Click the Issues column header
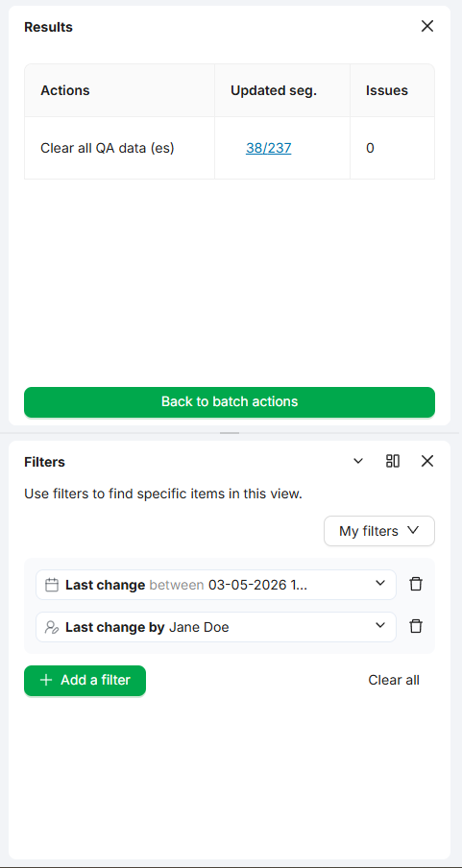 tap(387, 90)
